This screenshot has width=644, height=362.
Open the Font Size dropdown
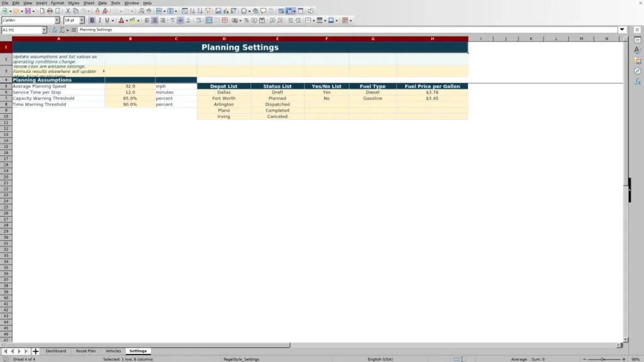coord(82,20)
